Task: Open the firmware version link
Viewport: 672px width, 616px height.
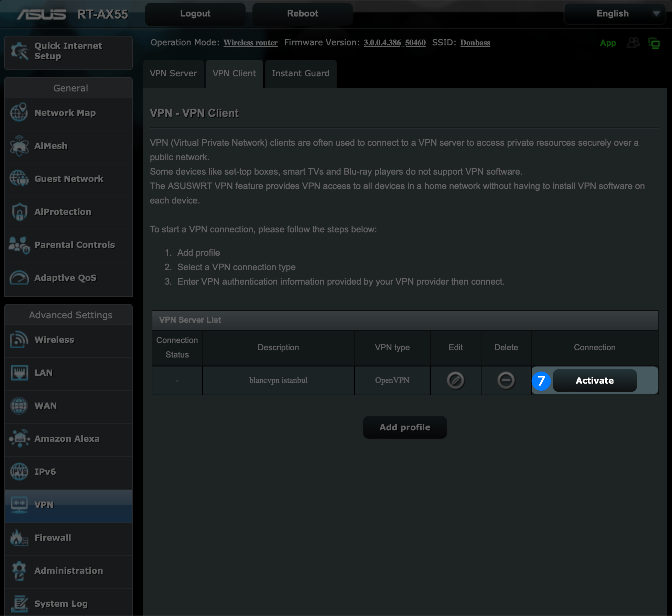Action: click(x=394, y=43)
